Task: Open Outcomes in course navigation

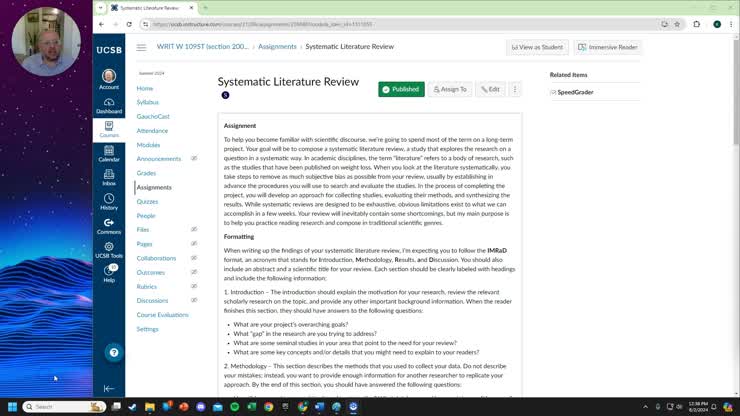Action: (x=151, y=272)
